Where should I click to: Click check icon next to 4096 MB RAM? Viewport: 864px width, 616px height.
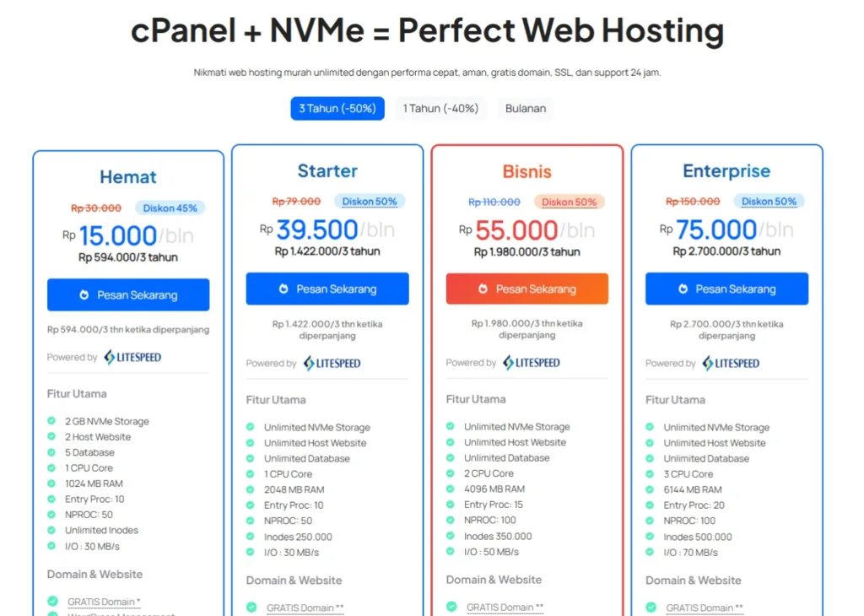point(451,489)
